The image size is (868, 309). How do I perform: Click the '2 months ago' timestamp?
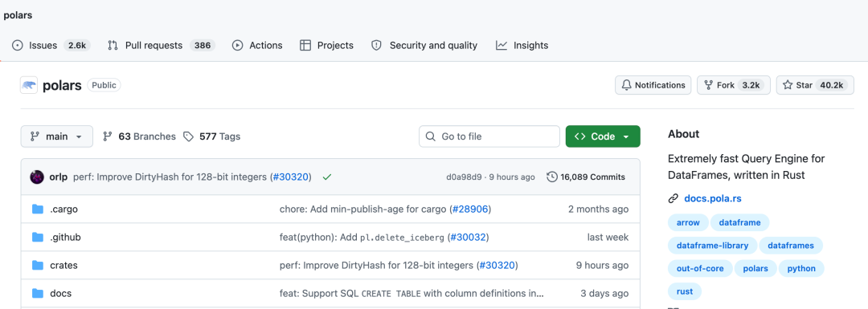click(x=599, y=209)
